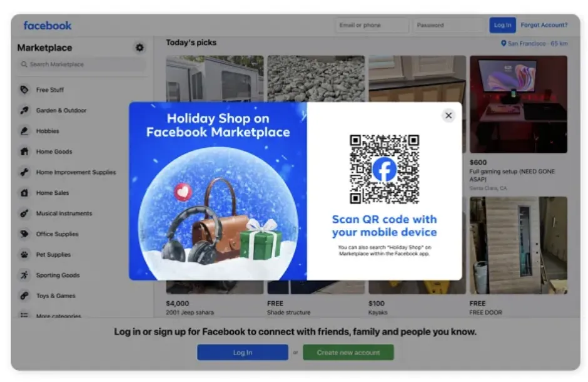Expand More categories in sidebar
Image resolution: width=588 pixels, height=382 pixels.
click(58, 316)
